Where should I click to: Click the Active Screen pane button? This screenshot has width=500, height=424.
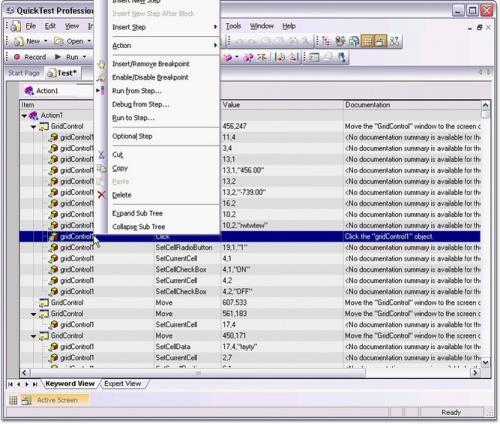[54, 400]
